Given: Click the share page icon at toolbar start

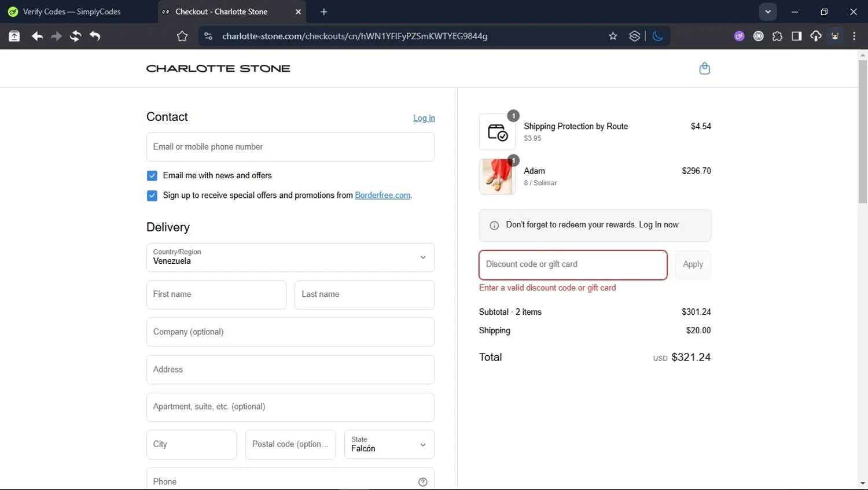Looking at the screenshot, I should [x=14, y=36].
